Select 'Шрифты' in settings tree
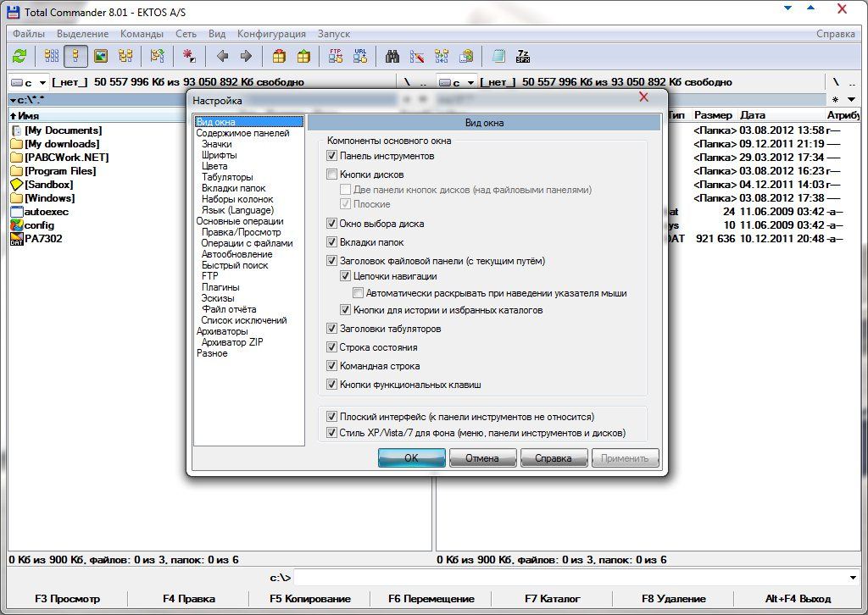 pos(219,155)
